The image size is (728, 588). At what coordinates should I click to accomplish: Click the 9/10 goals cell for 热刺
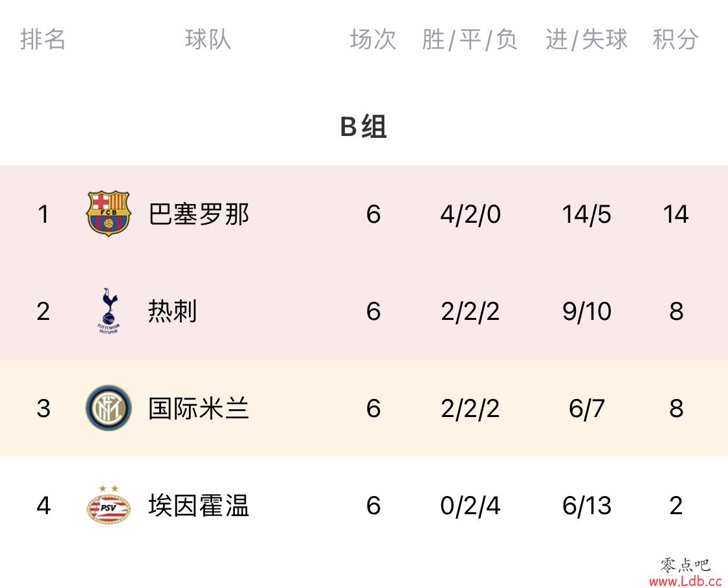click(x=586, y=311)
